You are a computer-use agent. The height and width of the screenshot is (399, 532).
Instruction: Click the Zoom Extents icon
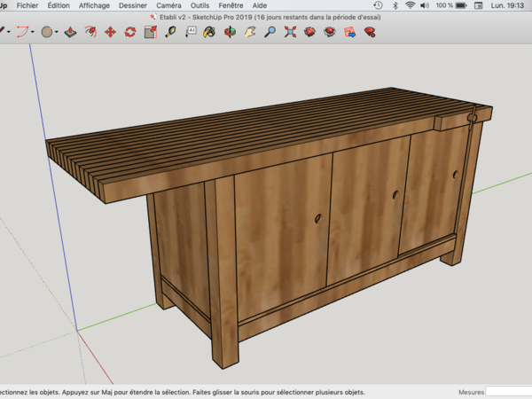point(290,32)
